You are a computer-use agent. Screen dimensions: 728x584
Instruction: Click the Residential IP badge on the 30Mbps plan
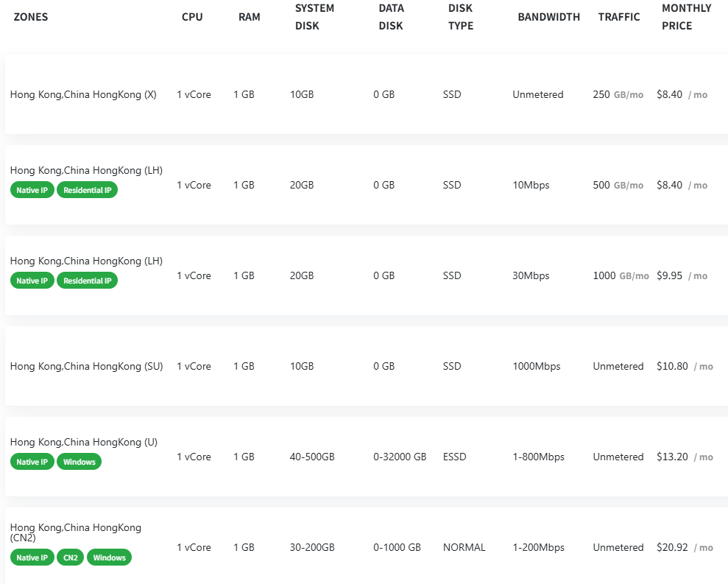tap(87, 281)
